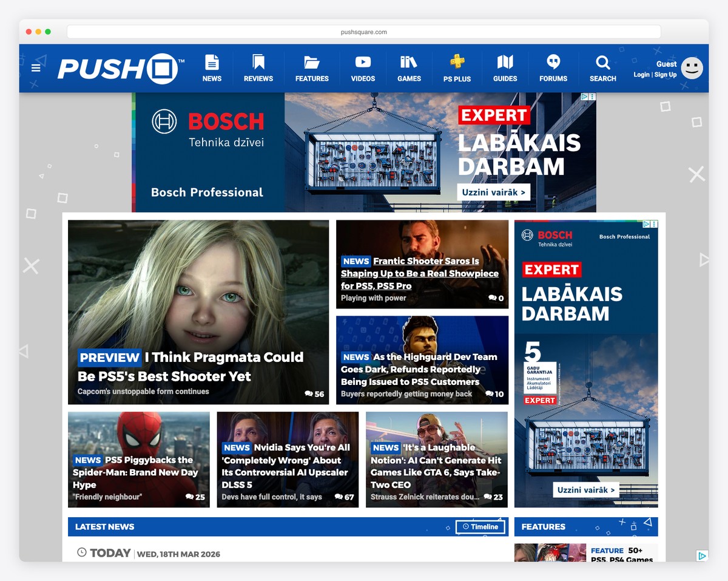Open the Features folder icon
The height and width of the screenshot is (581, 728).
point(311,62)
